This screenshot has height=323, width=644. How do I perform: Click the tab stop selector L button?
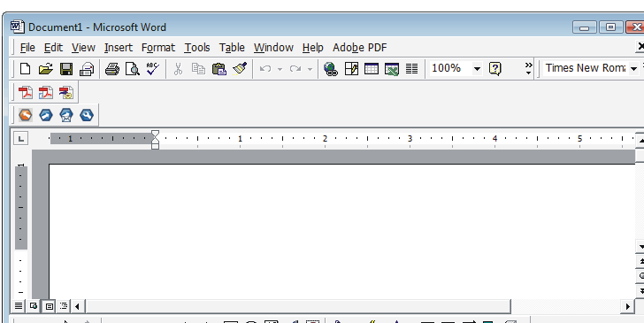coord(20,138)
